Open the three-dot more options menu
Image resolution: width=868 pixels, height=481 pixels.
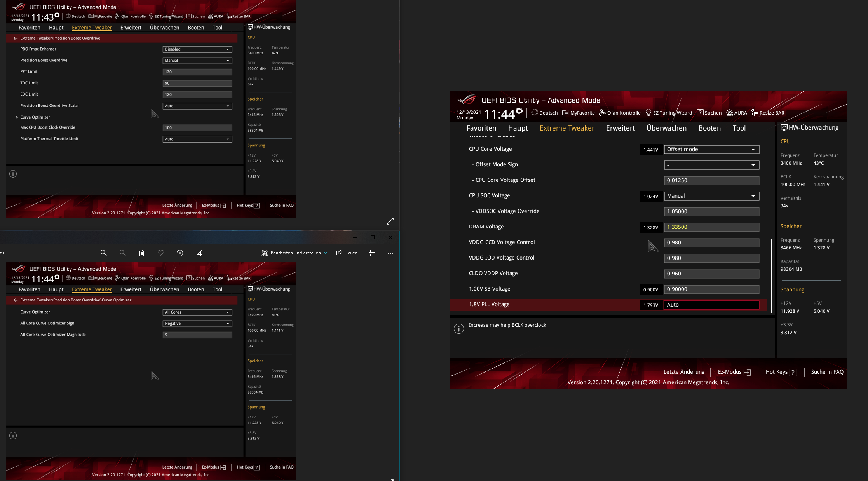point(390,253)
